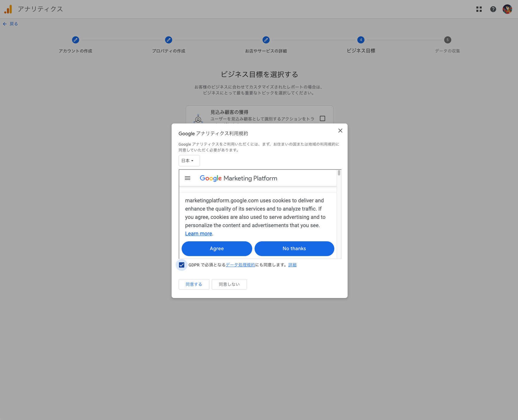Open the Marketing Platform hamburger menu
Viewport: 518px width, 420px height.
point(187,178)
